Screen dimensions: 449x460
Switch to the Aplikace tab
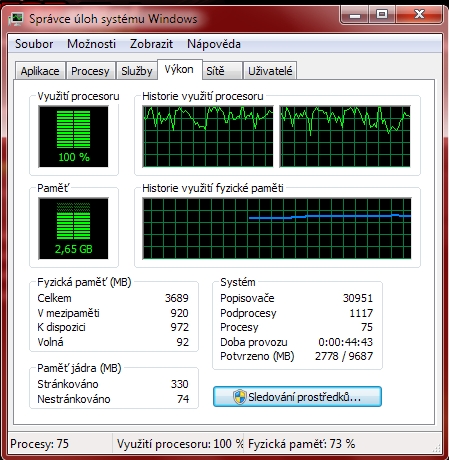[40, 71]
